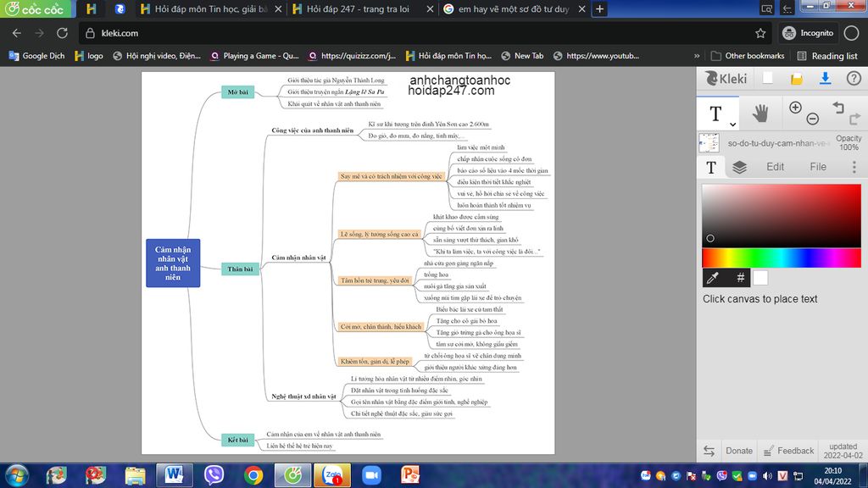Click the white secondary color swatch
This screenshot has height=488, width=868.
[x=760, y=278]
